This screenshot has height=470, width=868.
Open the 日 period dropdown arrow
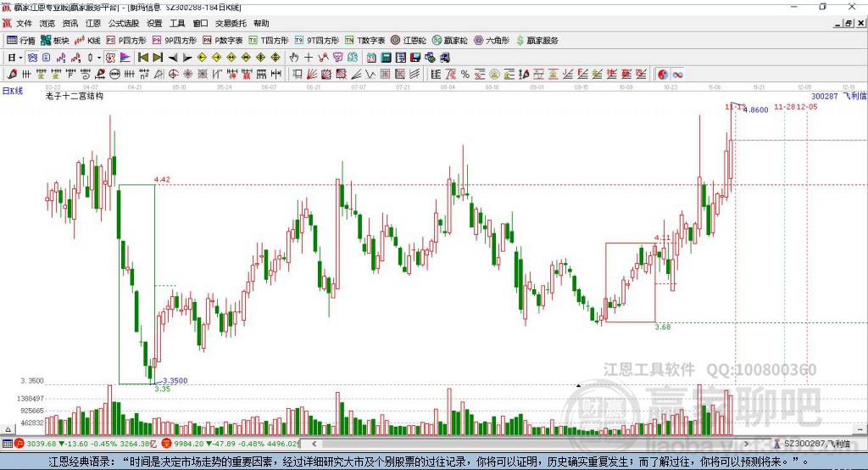(20, 58)
